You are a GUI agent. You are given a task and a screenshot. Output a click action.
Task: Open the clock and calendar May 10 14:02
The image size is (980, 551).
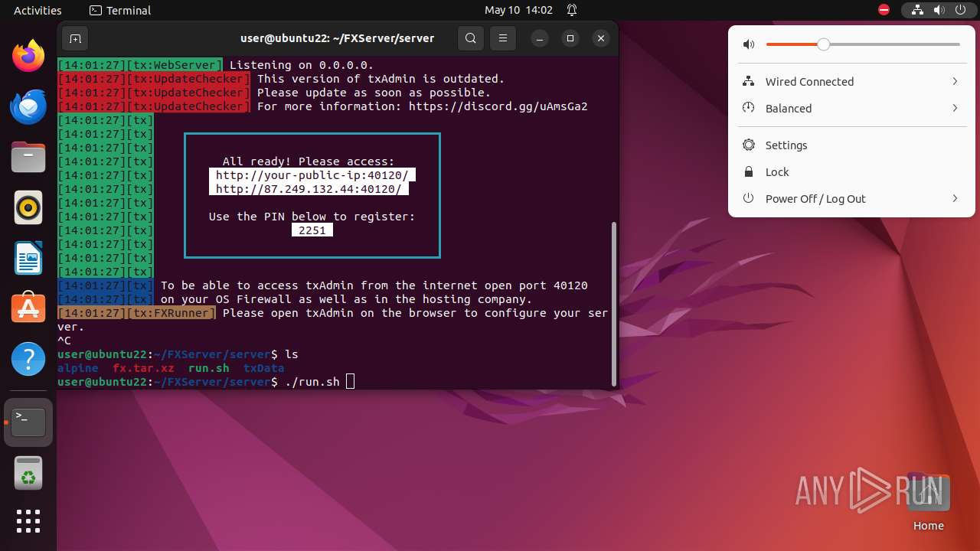point(518,11)
